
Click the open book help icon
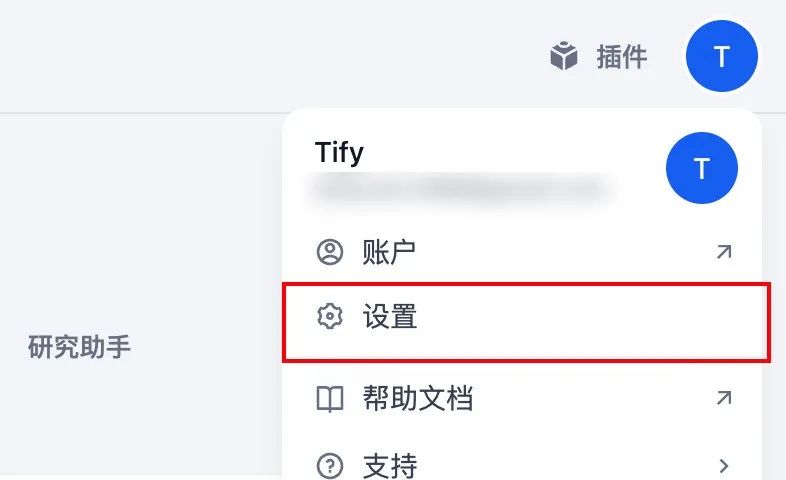coord(330,398)
